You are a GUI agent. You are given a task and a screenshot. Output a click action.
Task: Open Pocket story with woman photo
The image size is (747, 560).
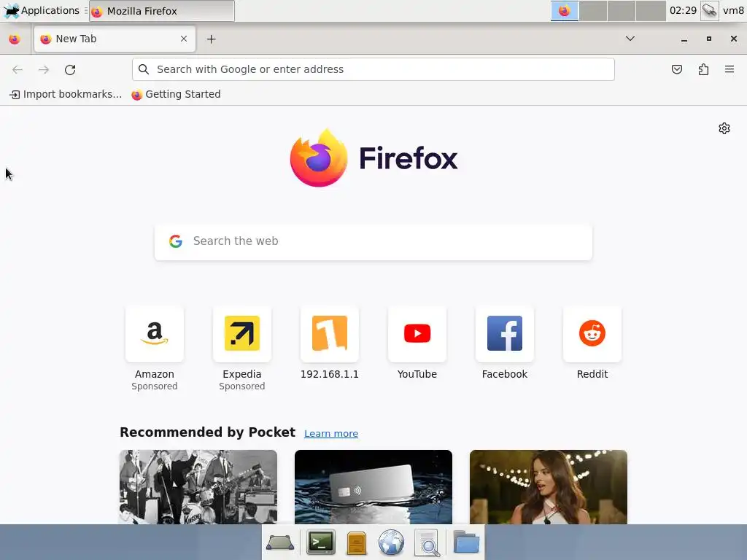click(x=549, y=486)
